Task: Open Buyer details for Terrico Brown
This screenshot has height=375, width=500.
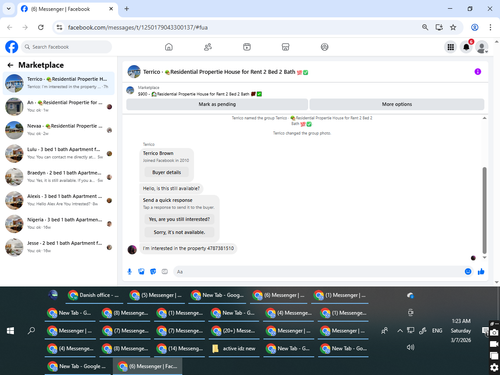Action: click(167, 172)
